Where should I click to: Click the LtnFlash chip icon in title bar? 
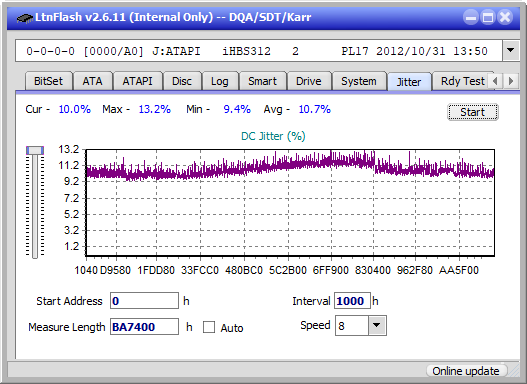click(x=25, y=17)
